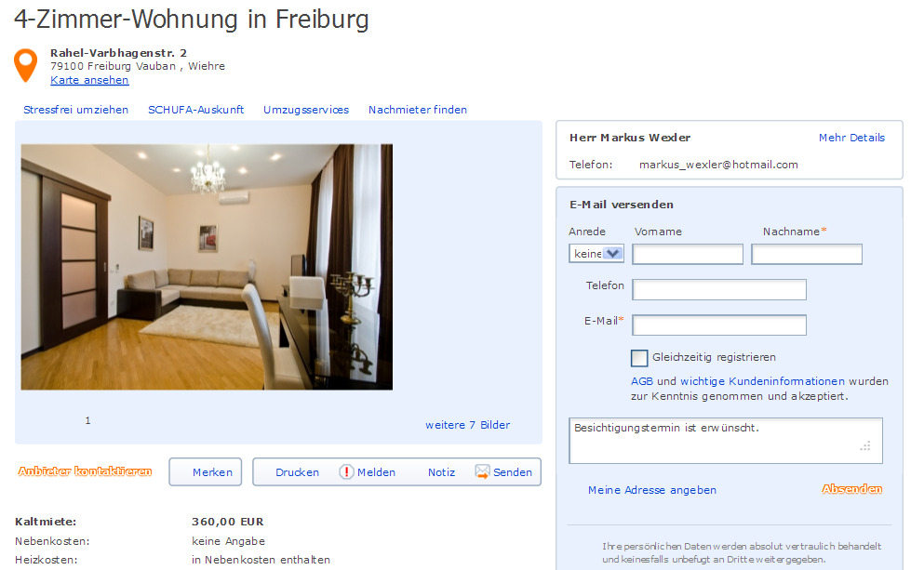The width and height of the screenshot is (924, 570).
Task: View the weitere 7 Bilder link
Action: pos(467,425)
